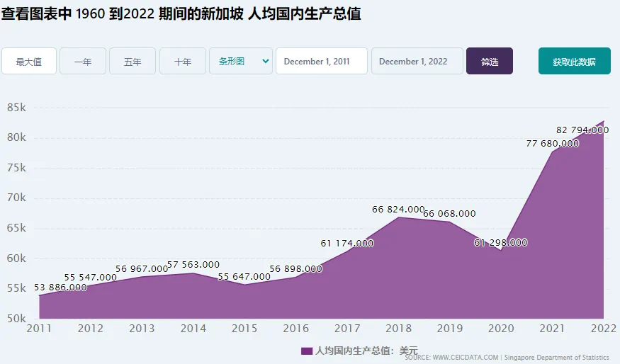Image resolution: width=620 pixels, height=364 pixels.
Task: Click the 2022 x-axis label
Action: [604, 329]
